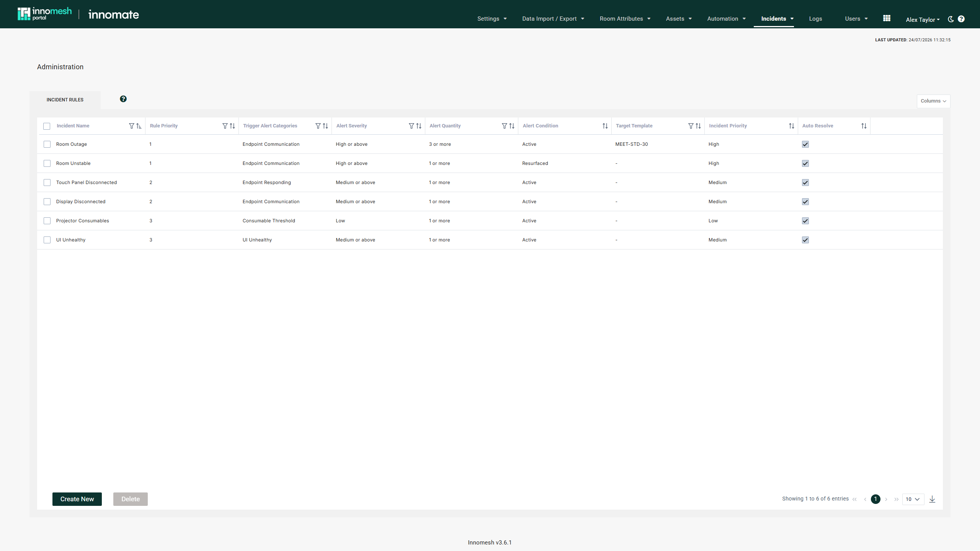Select page 1 in pagination

875,499
